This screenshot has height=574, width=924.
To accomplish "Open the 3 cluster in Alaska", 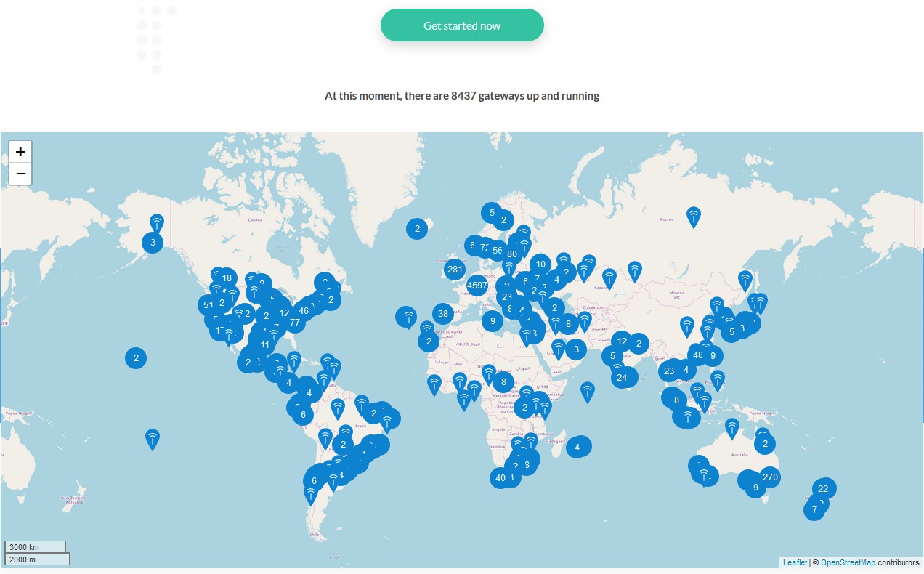I will tap(153, 243).
